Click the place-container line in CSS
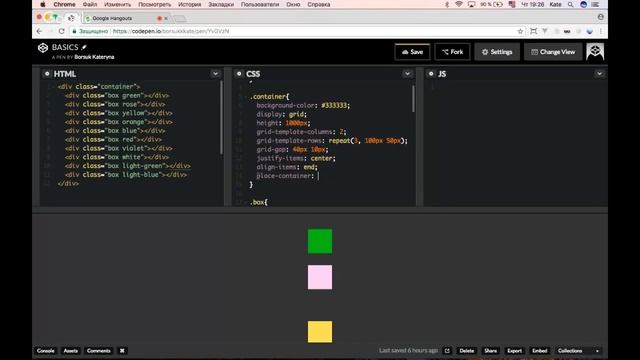The height and width of the screenshot is (360, 640). (287, 176)
